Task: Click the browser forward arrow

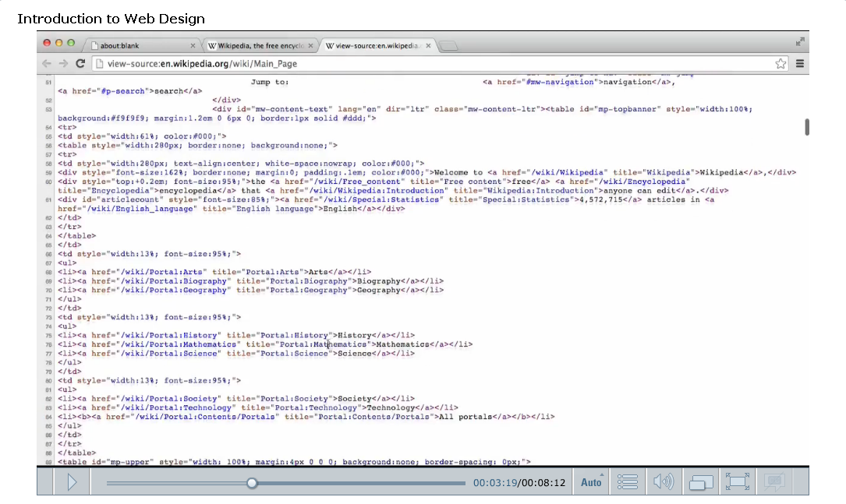Action: click(x=64, y=64)
